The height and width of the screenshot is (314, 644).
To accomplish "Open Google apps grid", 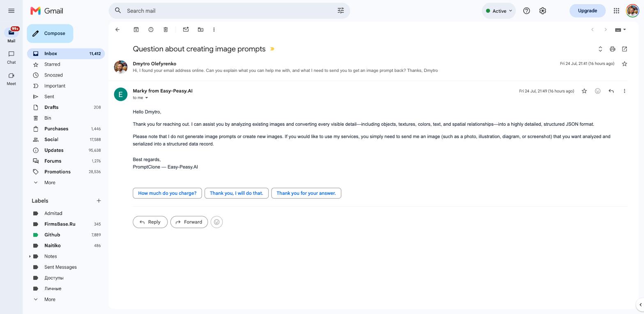I will [616, 11].
